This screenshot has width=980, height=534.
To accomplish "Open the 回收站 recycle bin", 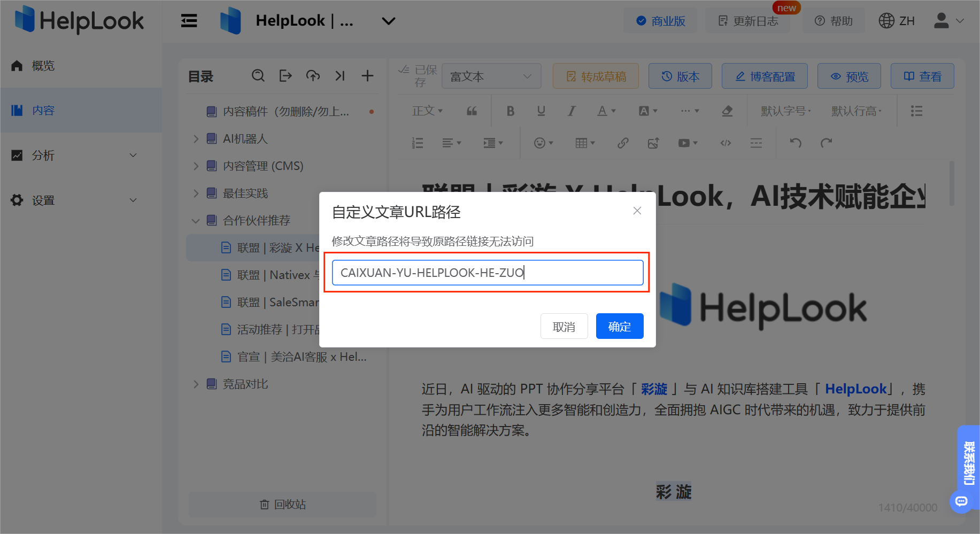I will pyautogui.click(x=282, y=505).
